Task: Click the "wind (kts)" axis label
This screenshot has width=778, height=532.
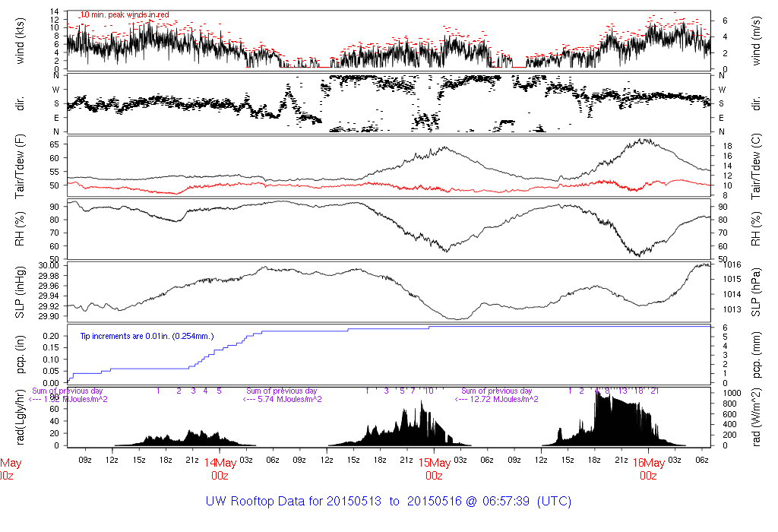Action: coord(21,41)
